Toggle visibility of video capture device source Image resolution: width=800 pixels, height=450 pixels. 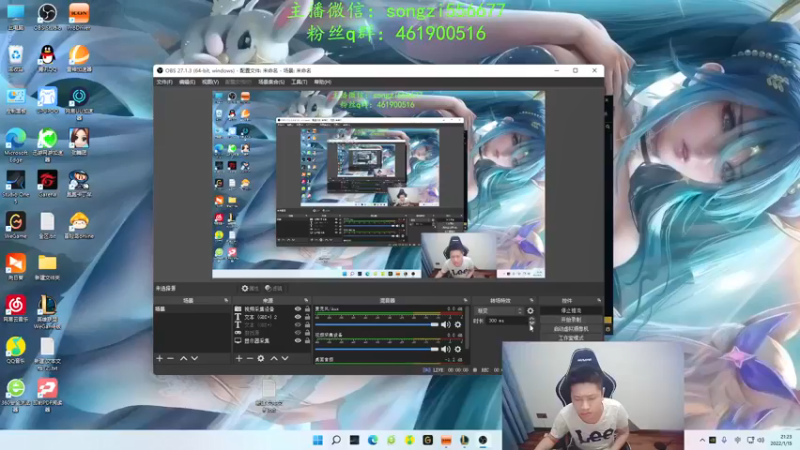(x=298, y=309)
